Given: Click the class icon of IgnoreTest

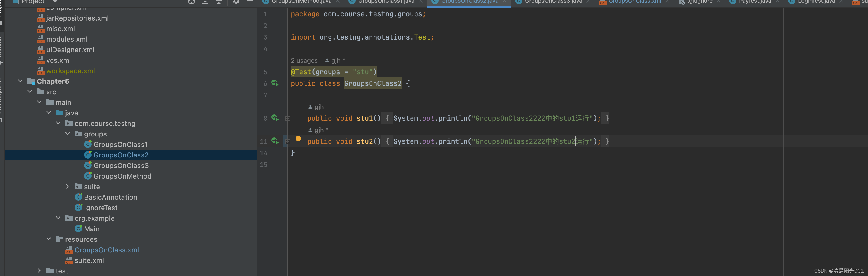Looking at the screenshot, I should pyautogui.click(x=78, y=208).
